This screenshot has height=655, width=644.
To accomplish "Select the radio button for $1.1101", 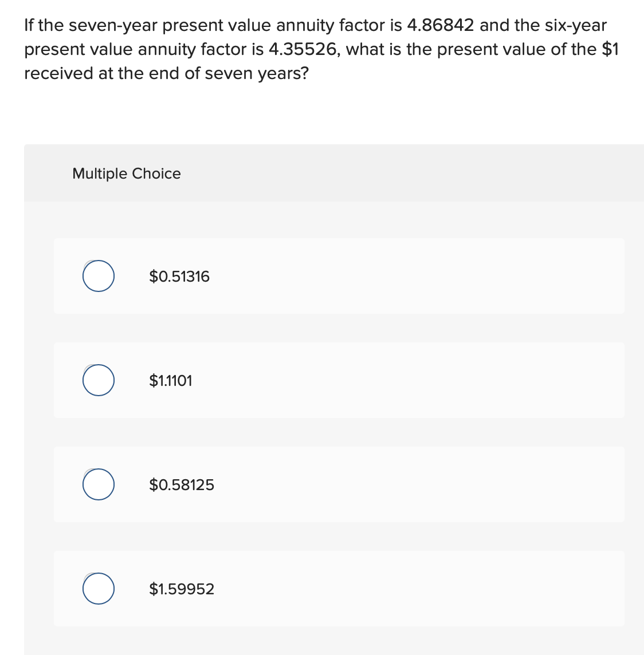I will (97, 380).
